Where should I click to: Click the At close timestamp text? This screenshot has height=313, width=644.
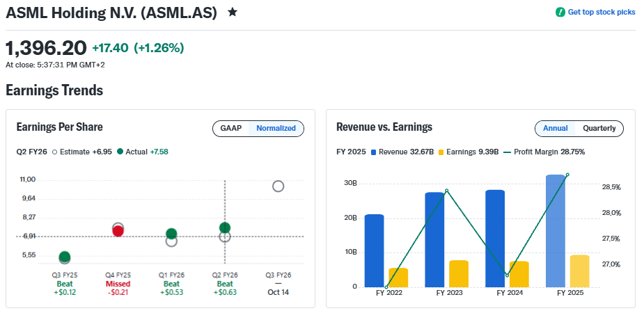(55, 65)
